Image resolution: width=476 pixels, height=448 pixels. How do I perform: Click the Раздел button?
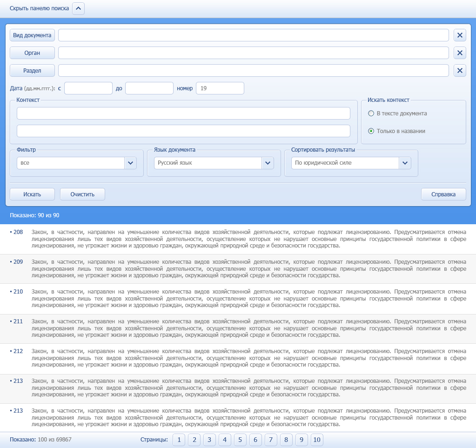32,70
